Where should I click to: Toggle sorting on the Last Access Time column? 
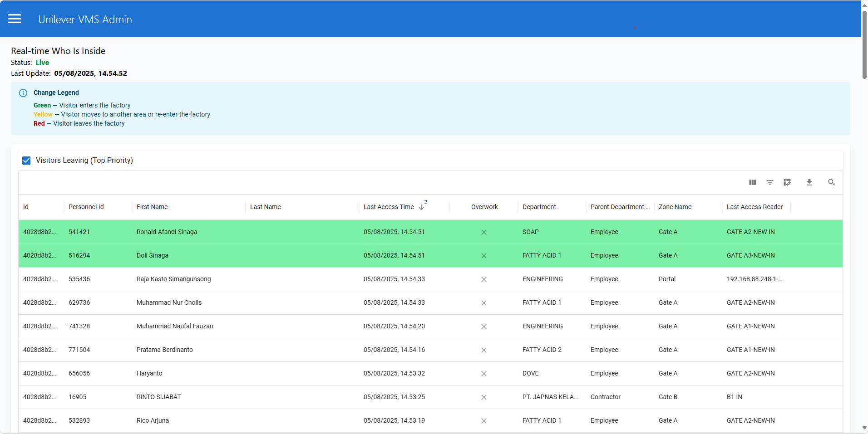[x=389, y=207]
